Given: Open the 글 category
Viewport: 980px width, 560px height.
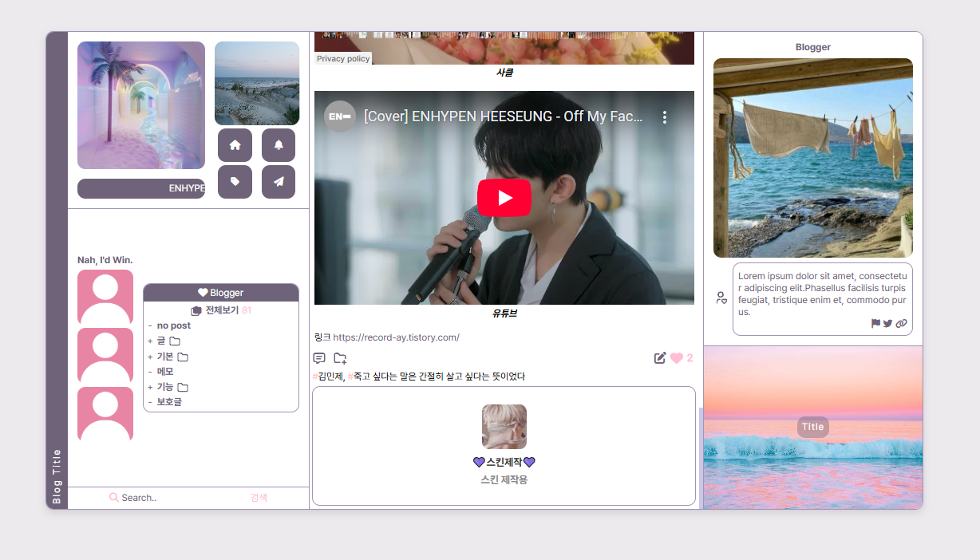Looking at the screenshot, I should [161, 341].
